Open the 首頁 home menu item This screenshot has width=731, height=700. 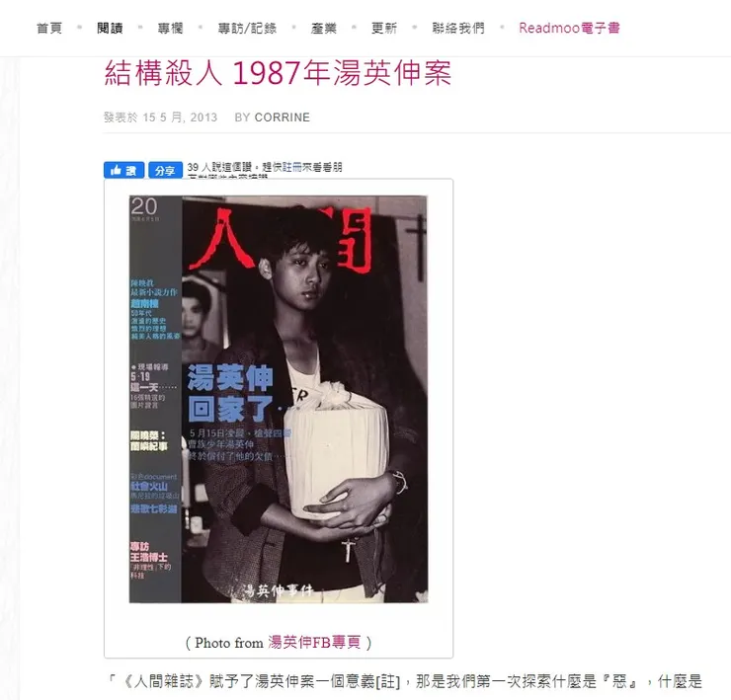pos(49,28)
